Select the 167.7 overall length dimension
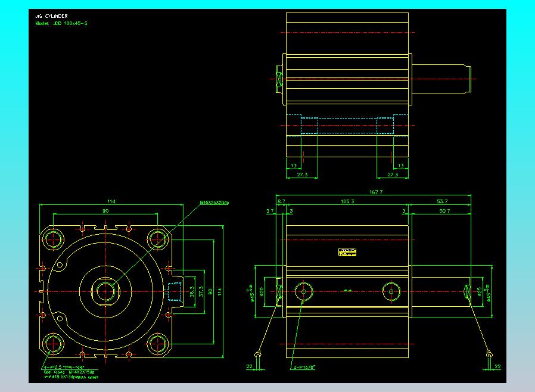This screenshot has width=535, height=392. [x=376, y=192]
